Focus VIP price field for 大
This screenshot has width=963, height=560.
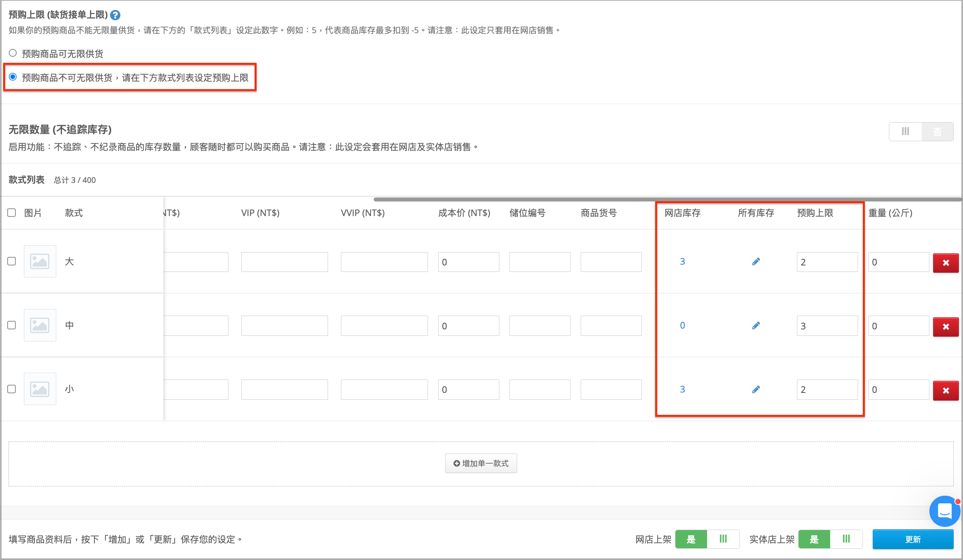point(284,262)
